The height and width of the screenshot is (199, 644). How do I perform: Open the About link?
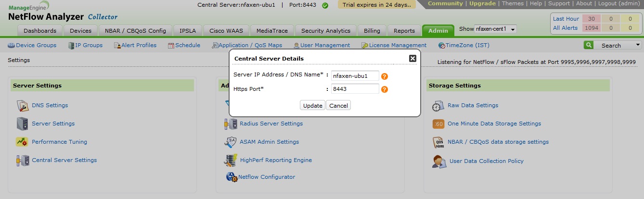click(584, 3)
